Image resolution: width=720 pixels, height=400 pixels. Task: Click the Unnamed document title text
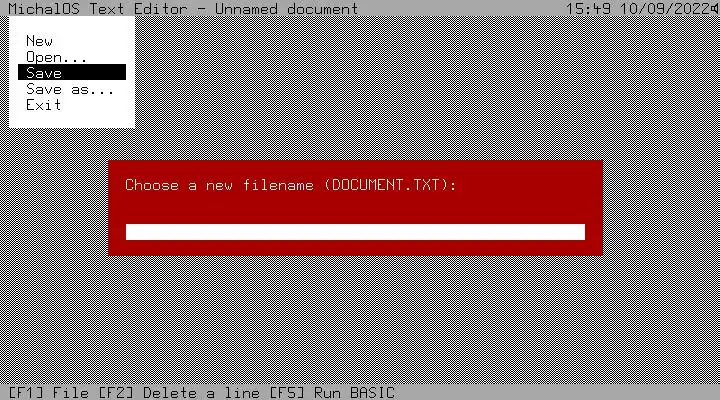pyautogui.click(x=287, y=8)
